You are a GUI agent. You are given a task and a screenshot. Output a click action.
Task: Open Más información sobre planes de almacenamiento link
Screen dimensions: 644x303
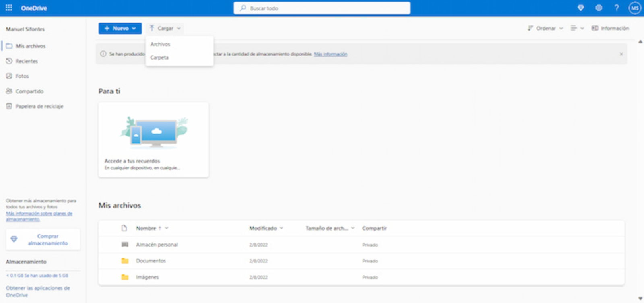coord(39,216)
